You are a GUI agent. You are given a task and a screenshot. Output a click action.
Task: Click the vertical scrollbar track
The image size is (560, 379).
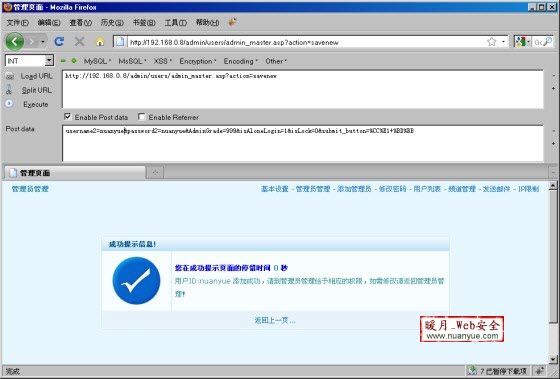click(x=553, y=339)
